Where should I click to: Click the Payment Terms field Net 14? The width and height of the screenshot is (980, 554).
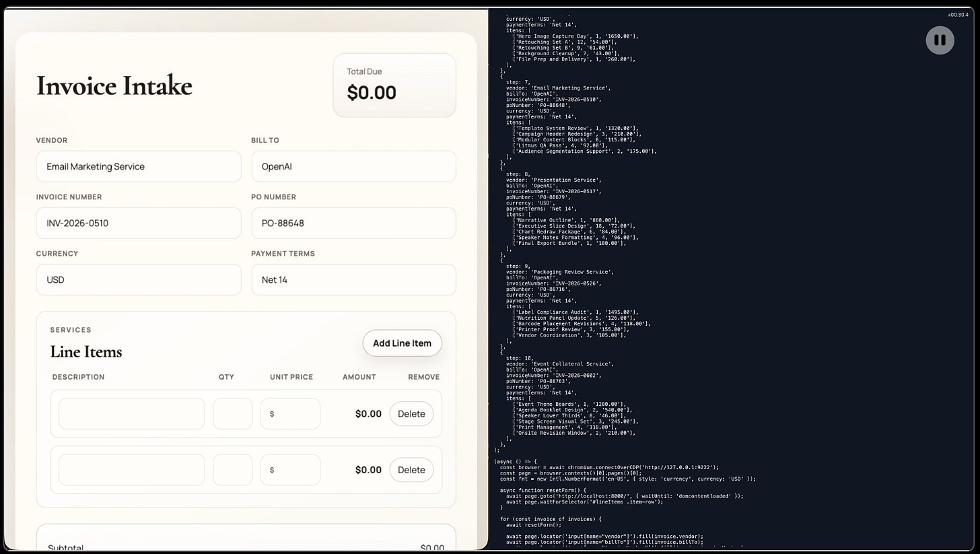pyautogui.click(x=353, y=279)
